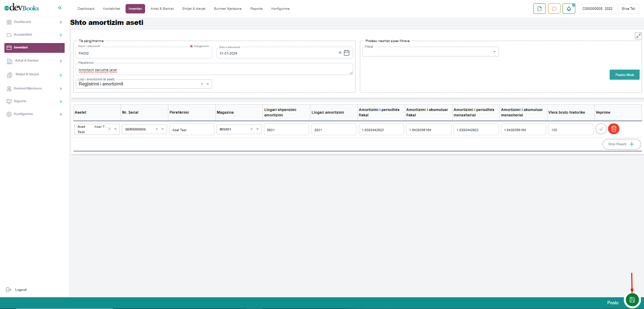Switch to the Kontabilitet top menu
This screenshot has height=309, width=644.
(111, 9)
